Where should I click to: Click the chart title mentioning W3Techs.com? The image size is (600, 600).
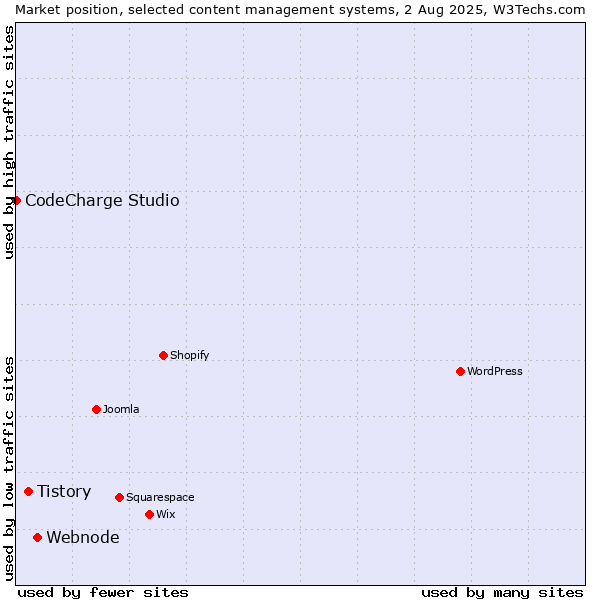pyautogui.click(x=300, y=10)
